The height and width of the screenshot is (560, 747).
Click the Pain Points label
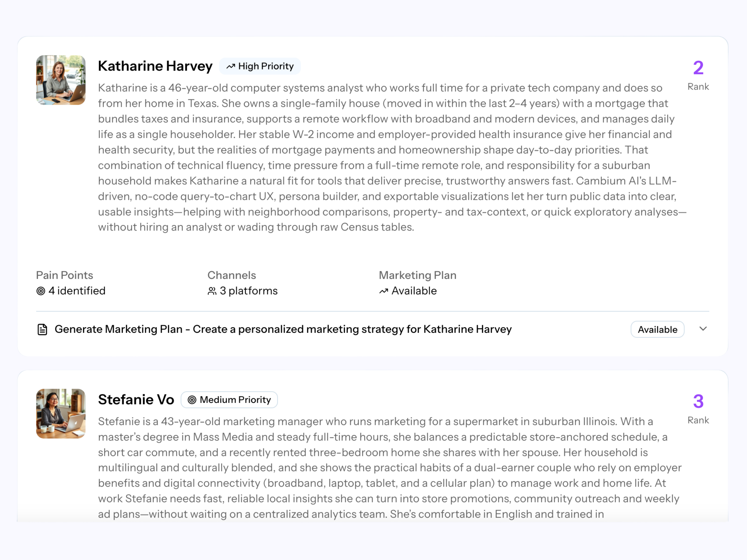64,275
